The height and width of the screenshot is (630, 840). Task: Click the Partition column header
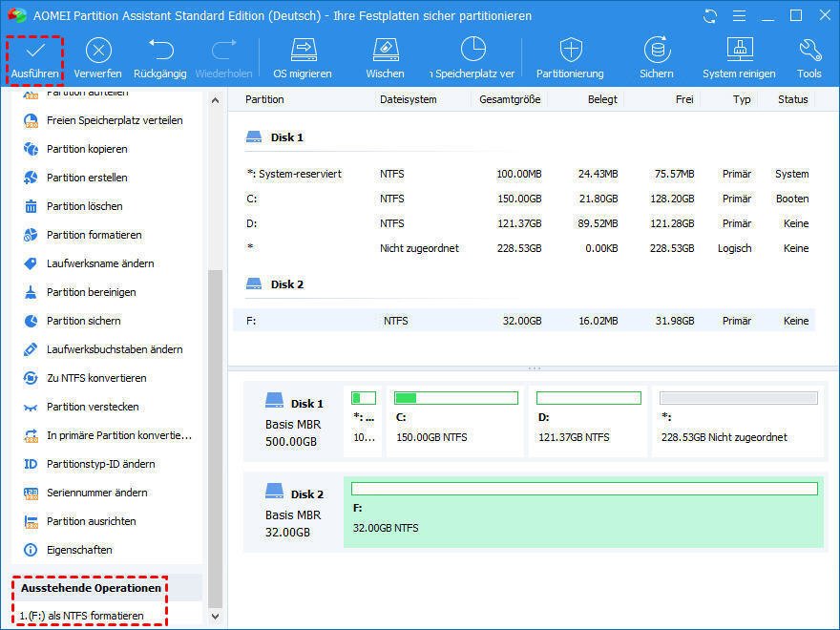coord(264,99)
